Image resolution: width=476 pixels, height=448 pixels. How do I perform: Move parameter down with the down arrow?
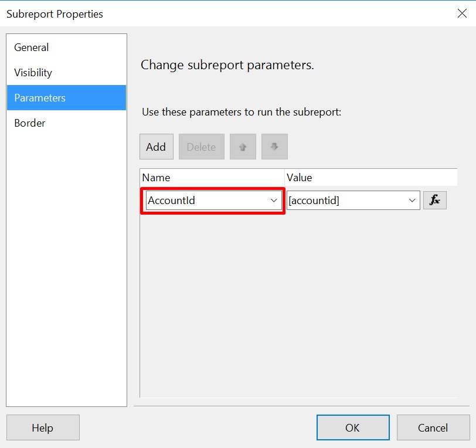[x=274, y=147]
